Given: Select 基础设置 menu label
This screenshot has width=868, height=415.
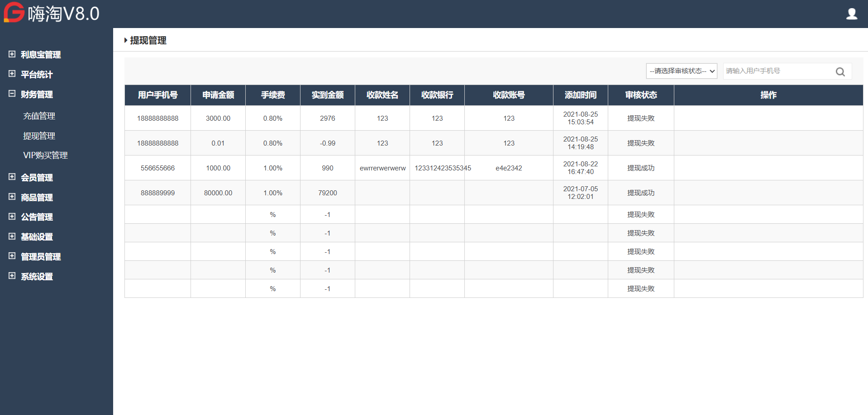Looking at the screenshot, I should [x=37, y=237].
